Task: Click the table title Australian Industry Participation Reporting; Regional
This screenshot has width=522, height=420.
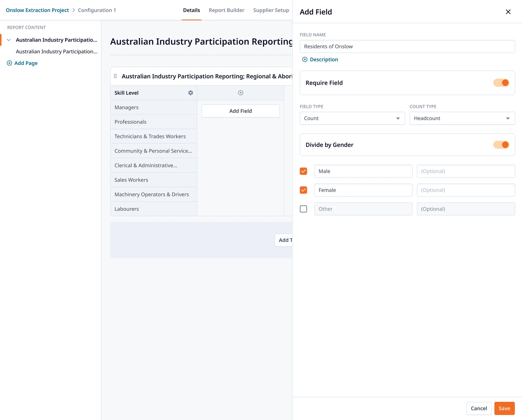Action: tap(207, 76)
